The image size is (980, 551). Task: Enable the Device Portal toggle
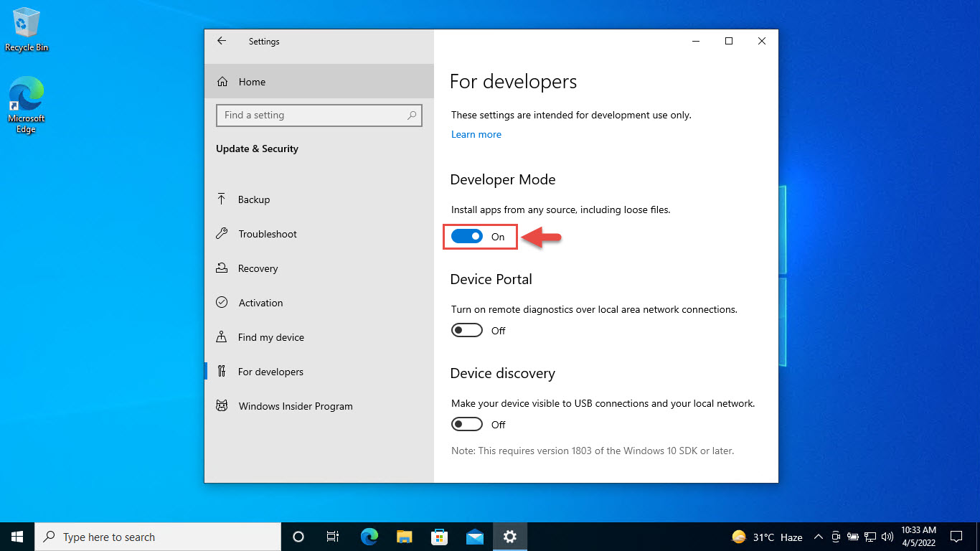(467, 331)
